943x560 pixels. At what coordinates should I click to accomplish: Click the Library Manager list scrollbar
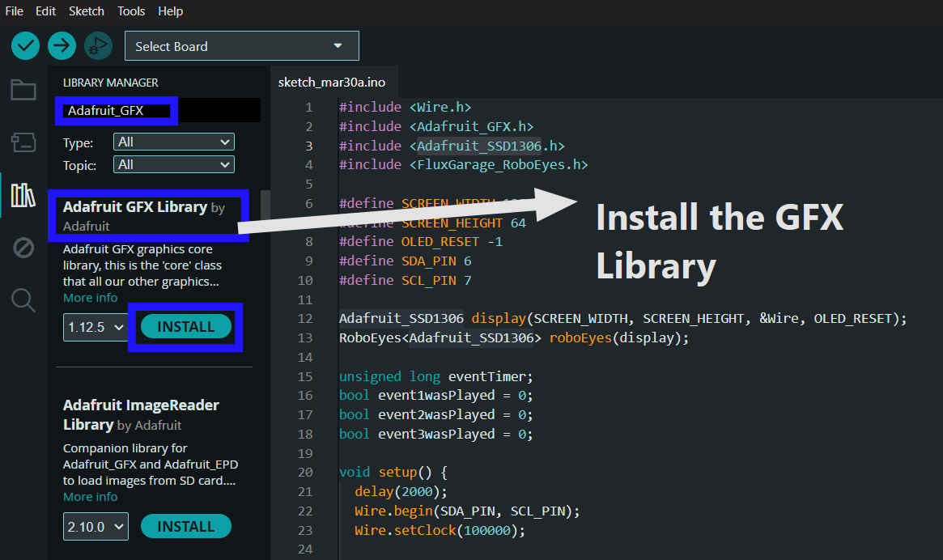tap(265, 205)
